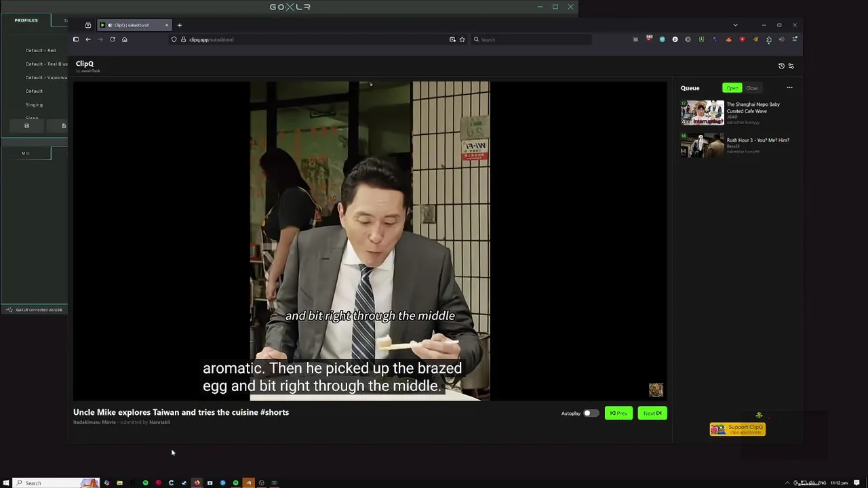This screenshot has height=488, width=868.
Task: Select the plain Default profile in GoXLR
Action: [x=34, y=91]
